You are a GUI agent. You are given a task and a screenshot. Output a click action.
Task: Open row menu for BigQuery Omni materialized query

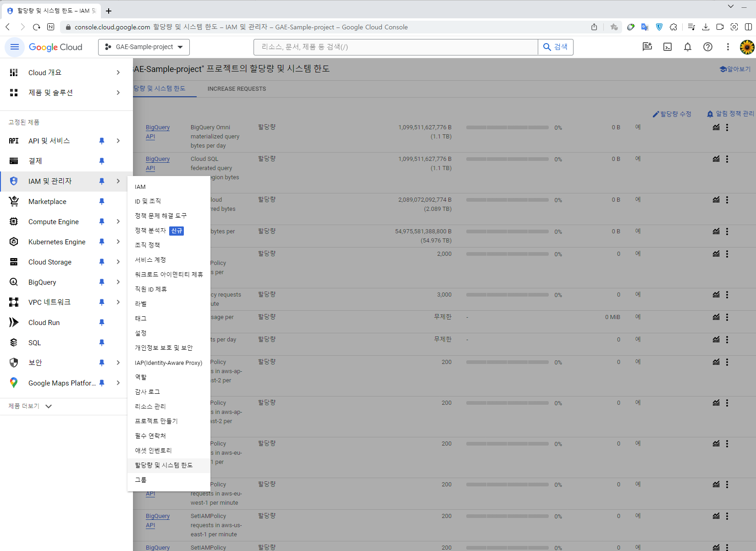pyautogui.click(x=727, y=127)
